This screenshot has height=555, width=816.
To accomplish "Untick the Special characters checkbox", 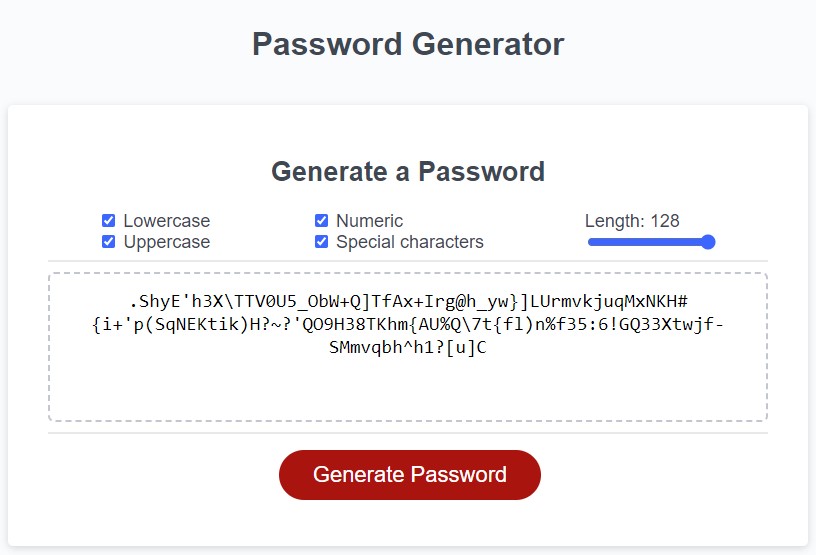I will (x=321, y=242).
